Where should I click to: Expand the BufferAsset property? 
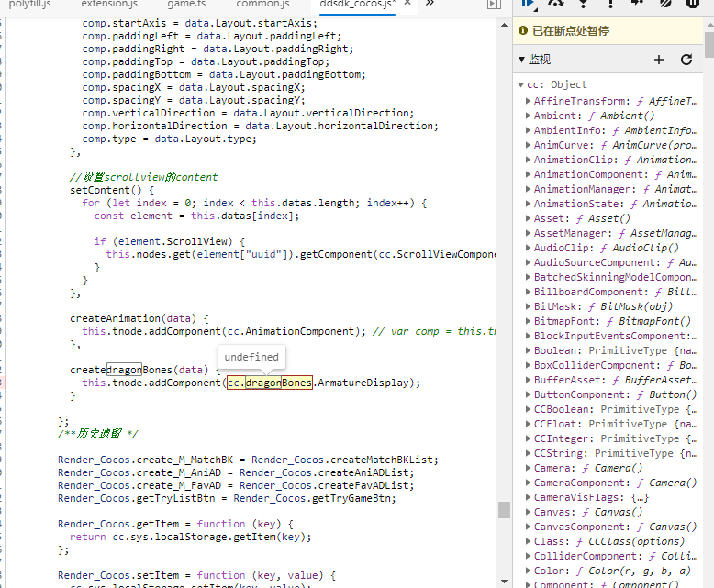coord(528,380)
